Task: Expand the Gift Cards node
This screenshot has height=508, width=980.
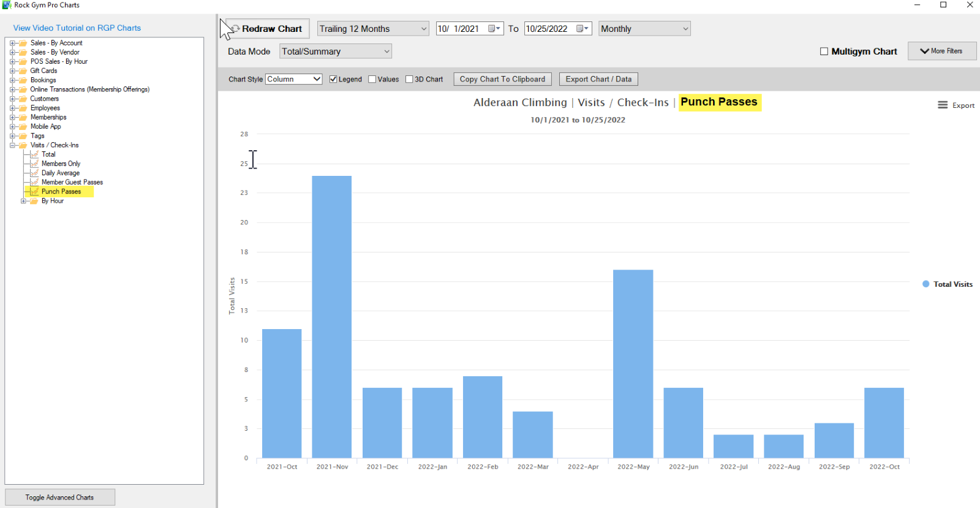Action: (12, 71)
